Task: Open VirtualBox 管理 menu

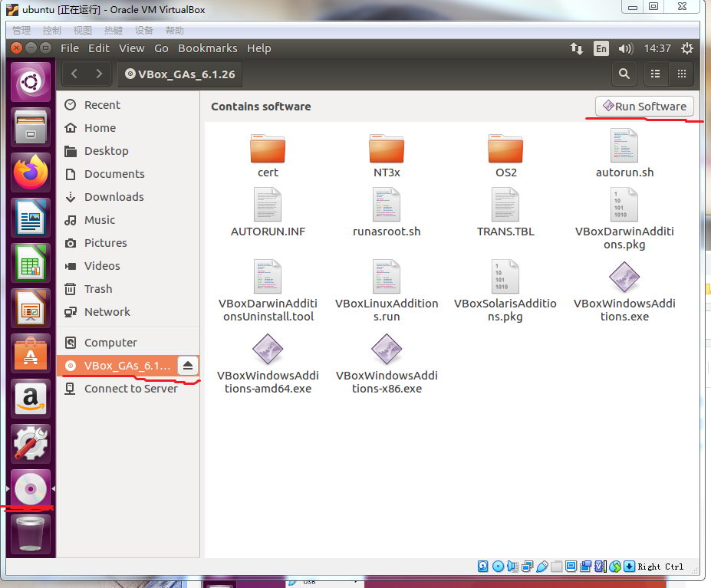Action: [x=21, y=31]
